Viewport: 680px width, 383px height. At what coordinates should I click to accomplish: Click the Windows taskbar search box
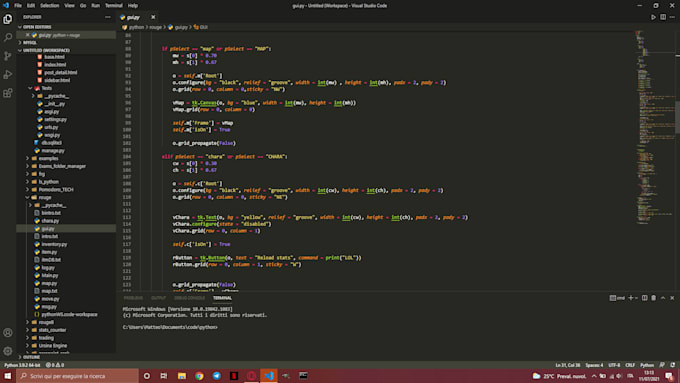coord(77,376)
